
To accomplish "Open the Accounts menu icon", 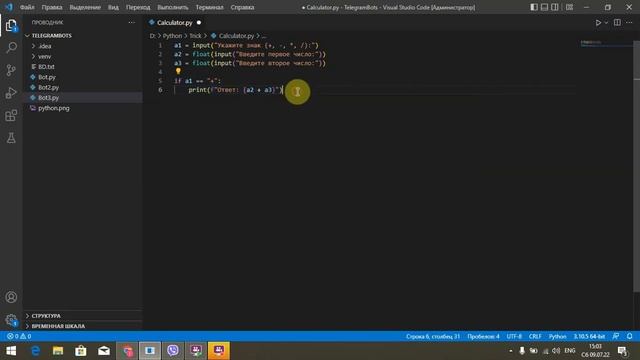I will [x=11, y=297].
